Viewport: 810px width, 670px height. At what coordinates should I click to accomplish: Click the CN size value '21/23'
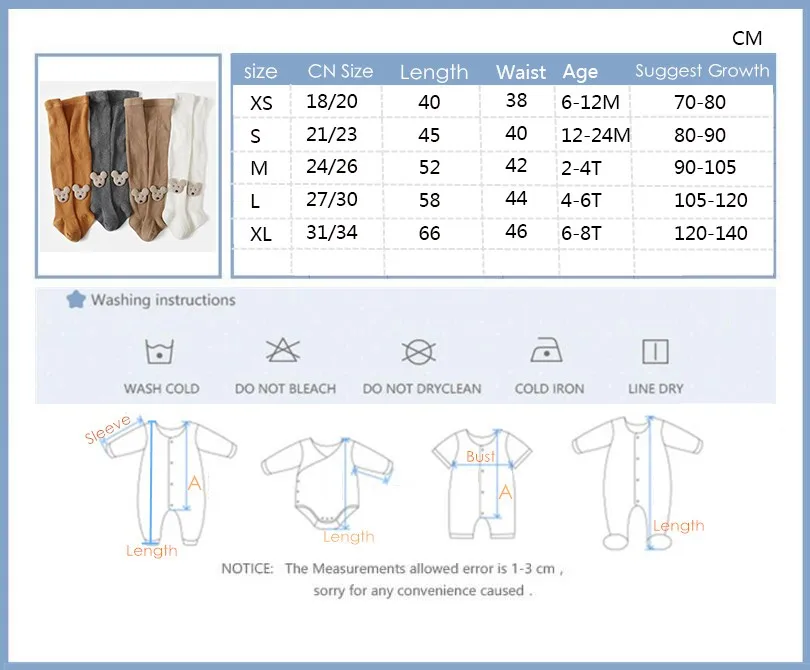[x=332, y=134]
